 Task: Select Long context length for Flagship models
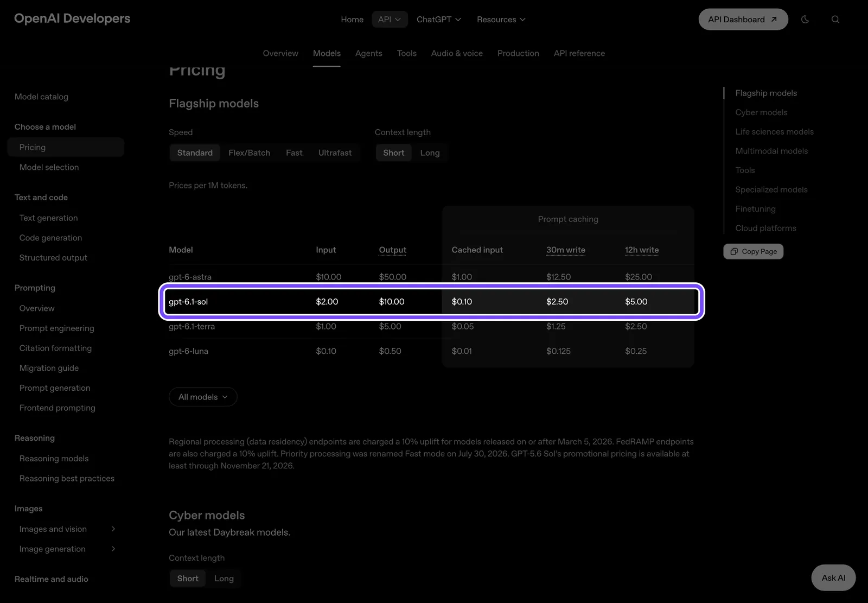click(430, 153)
